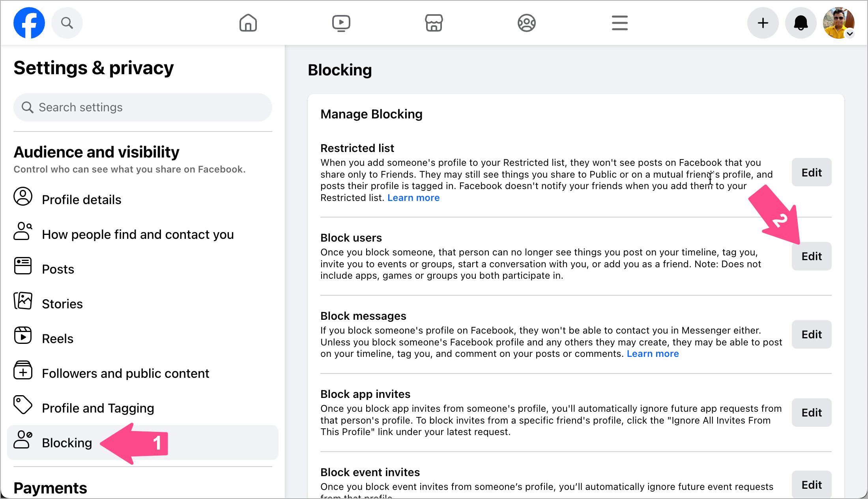The width and height of the screenshot is (868, 499).
Task: Click the Block users heading
Action: 351,238
